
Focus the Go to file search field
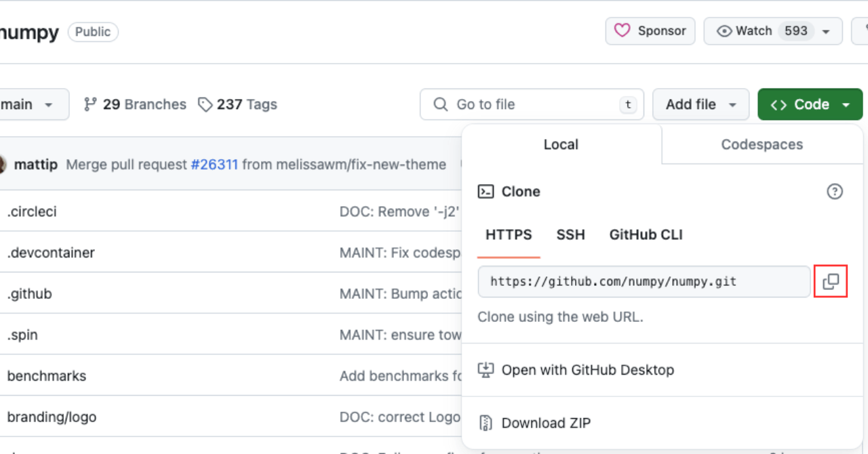tap(532, 104)
